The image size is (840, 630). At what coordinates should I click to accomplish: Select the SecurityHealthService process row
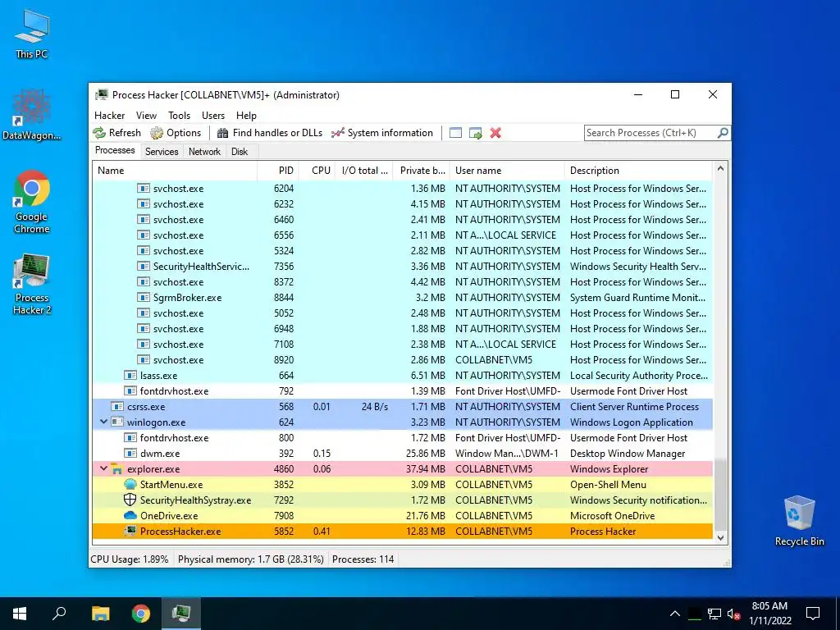(x=402, y=267)
